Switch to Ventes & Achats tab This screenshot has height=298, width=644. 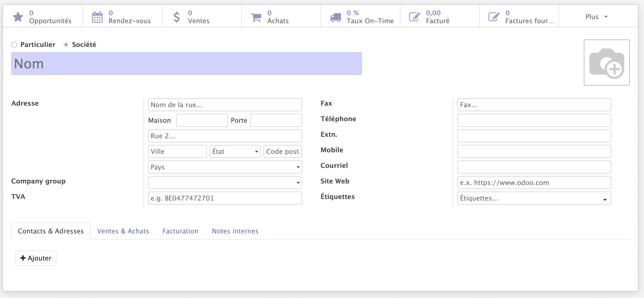point(123,231)
